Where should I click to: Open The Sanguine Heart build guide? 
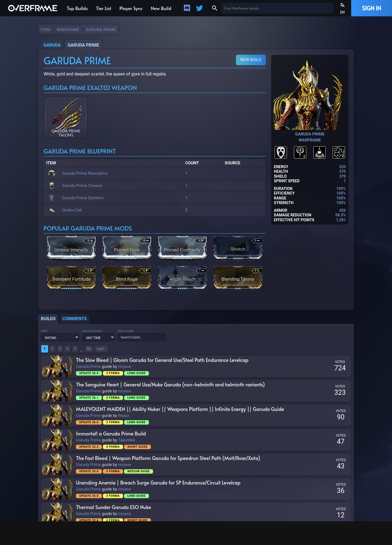pos(170,384)
